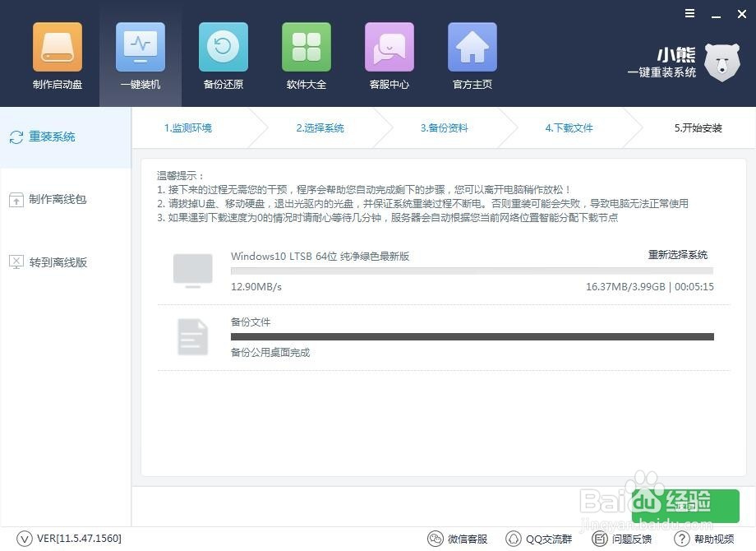
Task: Launch the 软件大全 software collection
Action: pyautogui.click(x=306, y=53)
